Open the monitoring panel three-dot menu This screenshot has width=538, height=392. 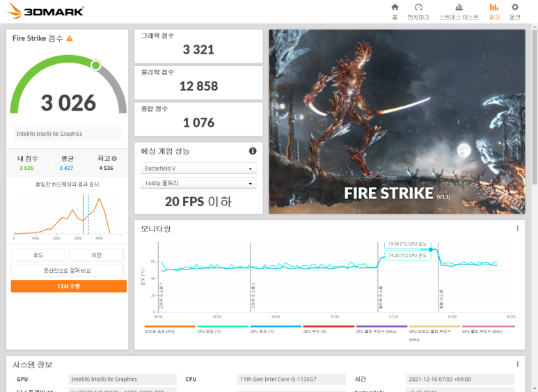coord(517,228)
